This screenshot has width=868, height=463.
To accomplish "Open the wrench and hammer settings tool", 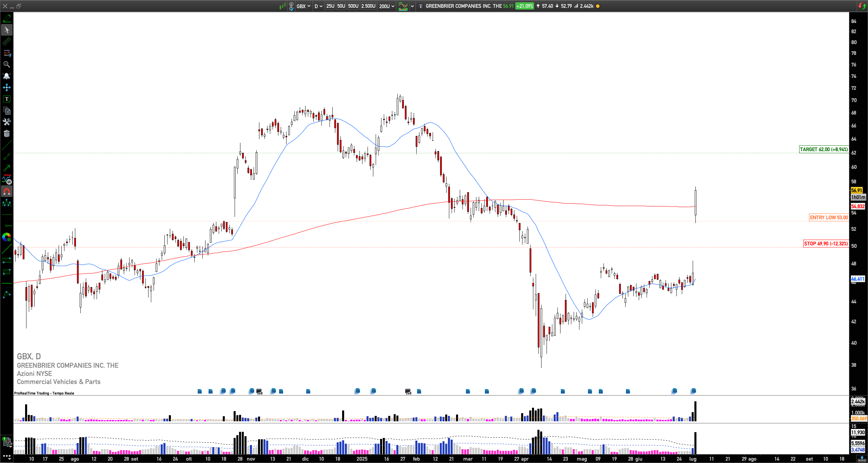I will pos(6,122).
